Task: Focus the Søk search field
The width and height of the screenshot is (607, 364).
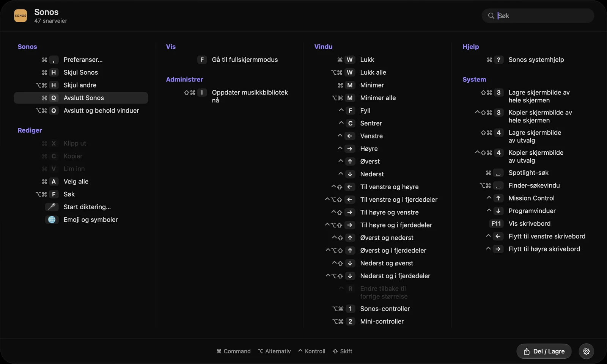Action: (x=538, y=16)
